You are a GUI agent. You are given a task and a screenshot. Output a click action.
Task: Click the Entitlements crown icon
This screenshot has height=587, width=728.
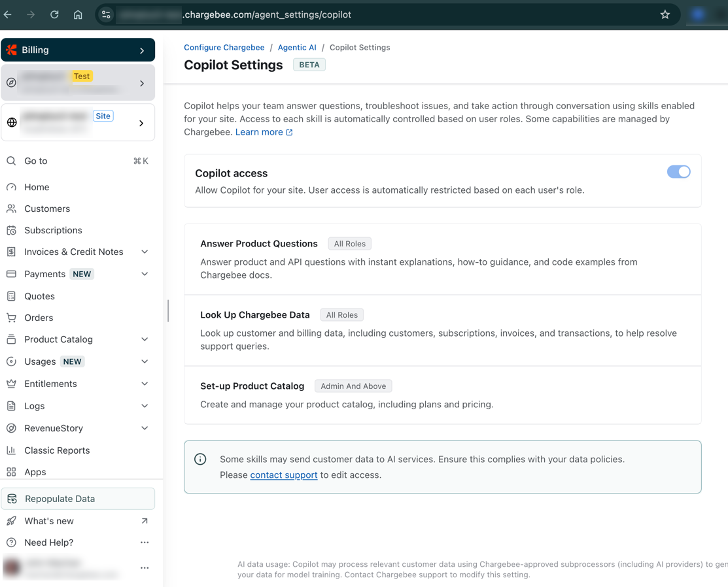pos(12,384)
